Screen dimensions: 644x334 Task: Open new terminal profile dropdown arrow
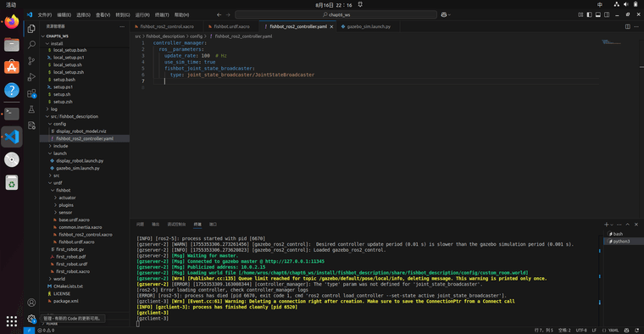point(612,225)
